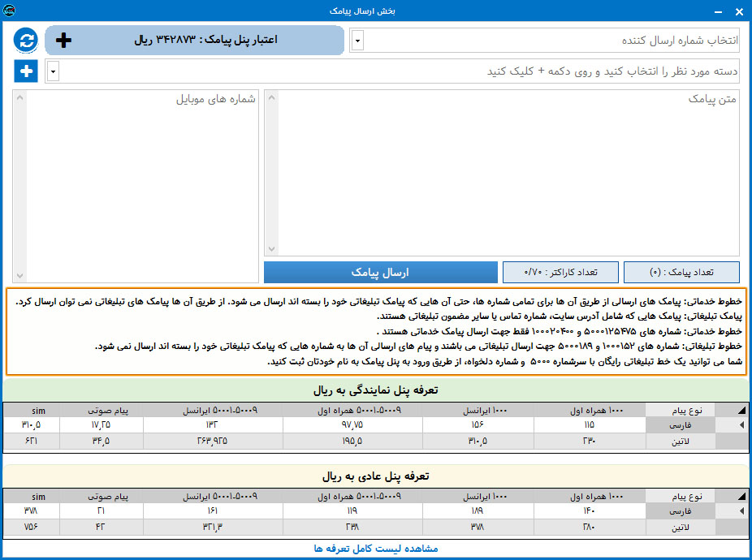Click the SMS panel credit banner
Image resolution: width=752 pixels, height=560 pixels.
coord(195,41)
